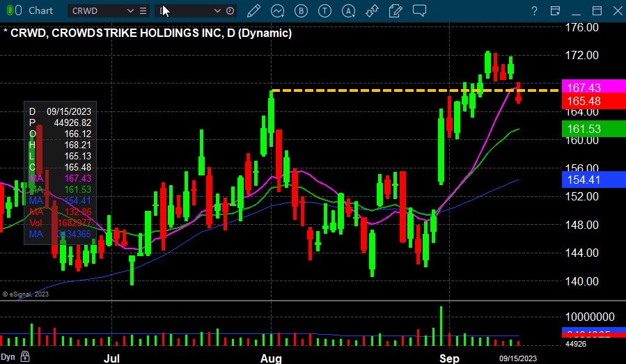Click the 10000000 volume axis label

(590, 317)
